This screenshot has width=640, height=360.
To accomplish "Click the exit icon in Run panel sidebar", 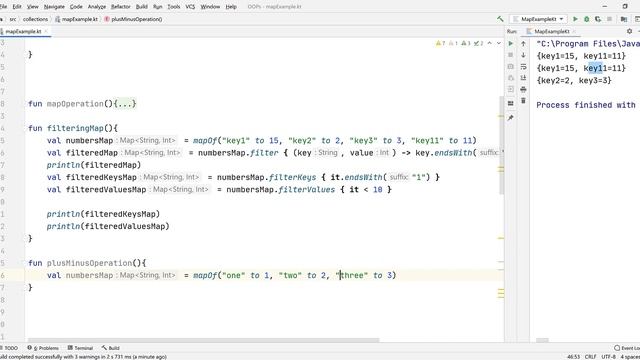I will click(x=511, y=89).
